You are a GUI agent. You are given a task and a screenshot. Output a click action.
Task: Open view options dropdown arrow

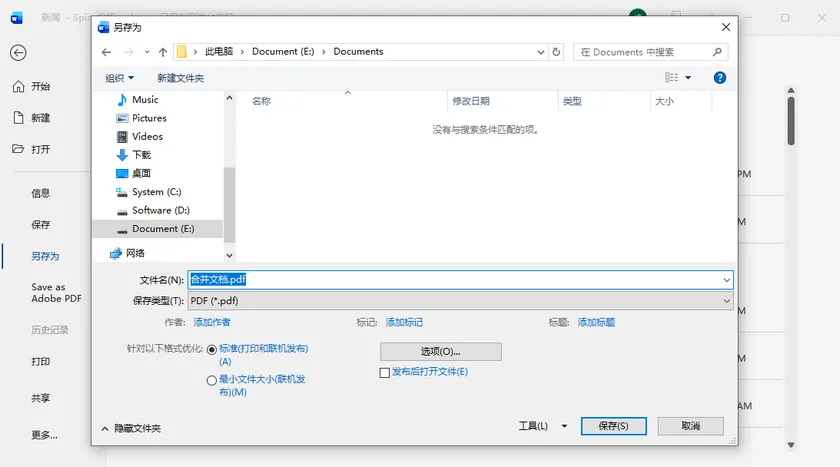[x=688, y=78]
